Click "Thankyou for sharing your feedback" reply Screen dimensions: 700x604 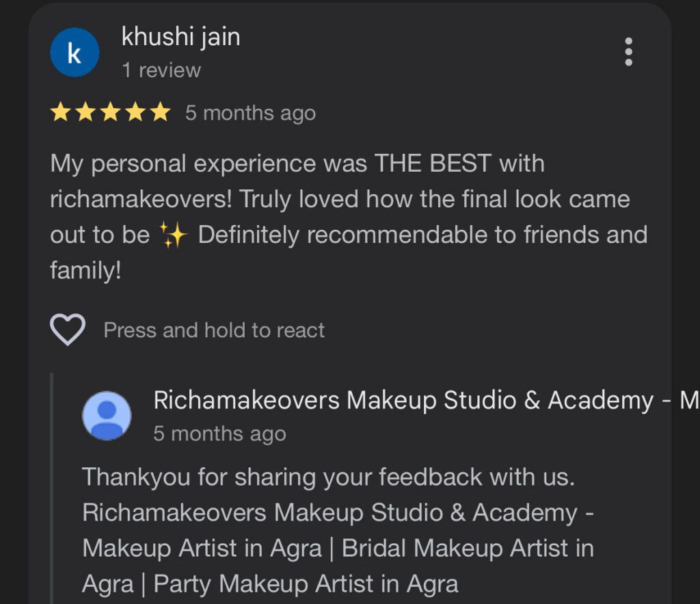(x=282, y=477)
